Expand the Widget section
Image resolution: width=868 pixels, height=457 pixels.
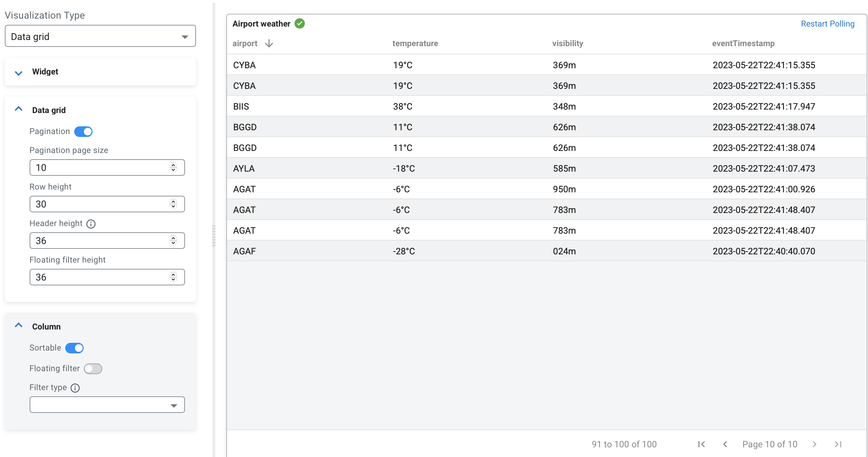click(19, 72)
